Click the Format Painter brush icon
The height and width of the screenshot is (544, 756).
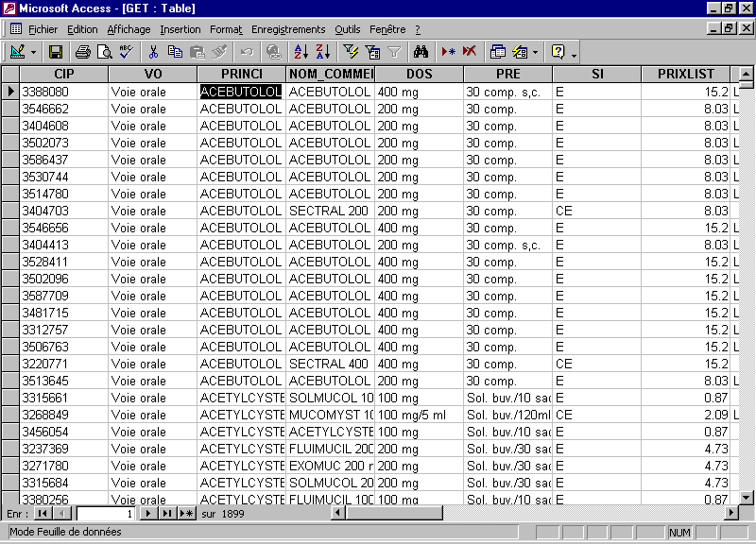point(219,52)
